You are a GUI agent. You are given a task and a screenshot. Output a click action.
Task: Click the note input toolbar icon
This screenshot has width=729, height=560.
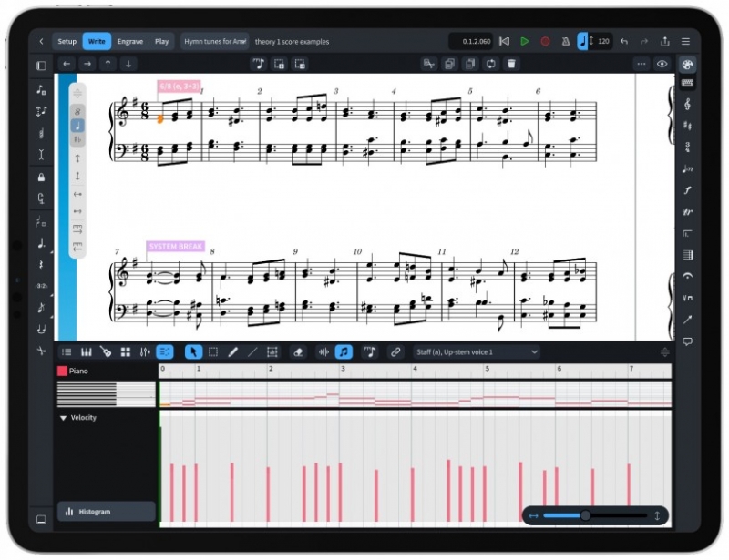tap(258, 64)
